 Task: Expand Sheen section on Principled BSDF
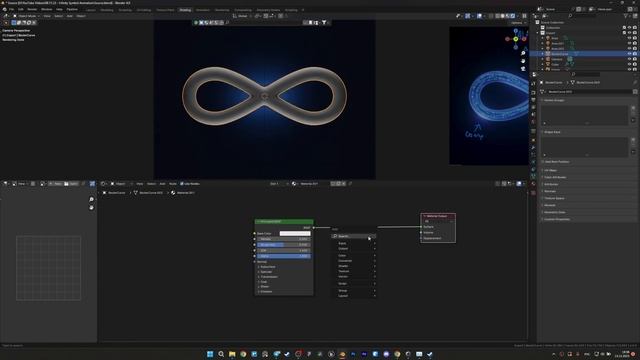tap(264, 287)
